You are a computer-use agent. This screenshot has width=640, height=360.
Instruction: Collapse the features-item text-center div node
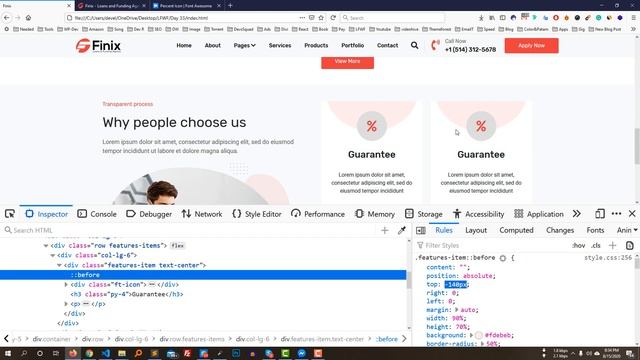(59, 265)
